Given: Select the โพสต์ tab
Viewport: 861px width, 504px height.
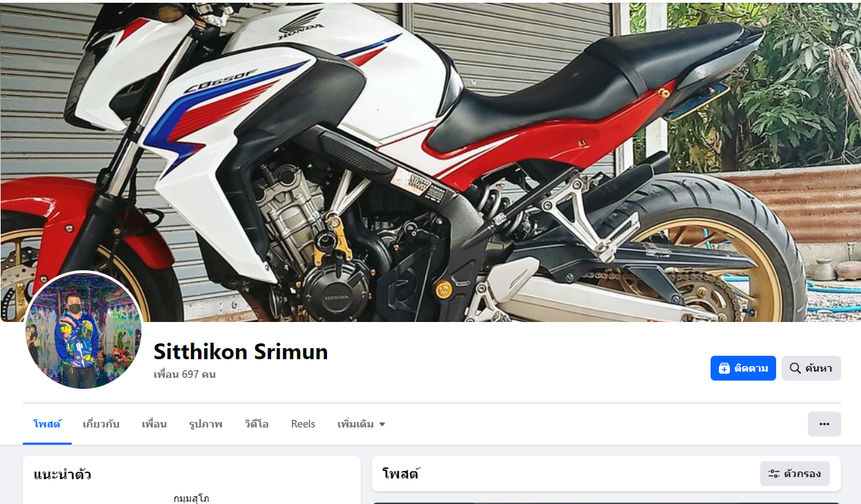Looking at the screenshot, I should point(48,424).
